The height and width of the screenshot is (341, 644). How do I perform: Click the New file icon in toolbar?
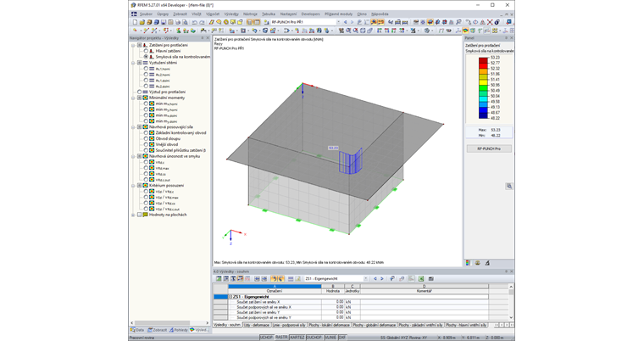pyautogui.click(x=135, y=22)
